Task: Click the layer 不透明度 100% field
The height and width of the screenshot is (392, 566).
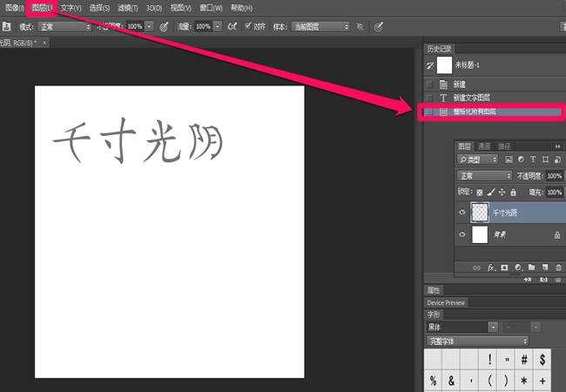Action: pyautogui.click(x=554, y=176)
